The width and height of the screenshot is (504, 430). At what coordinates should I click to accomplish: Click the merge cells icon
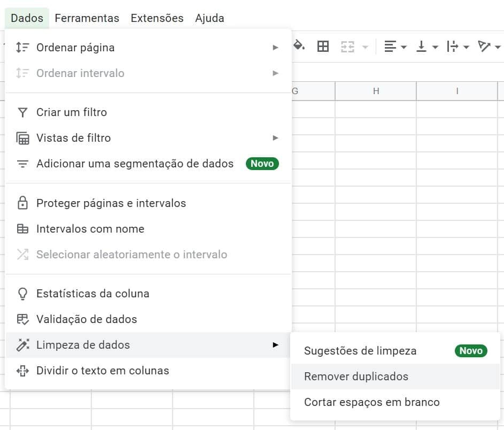pos(347,47)
